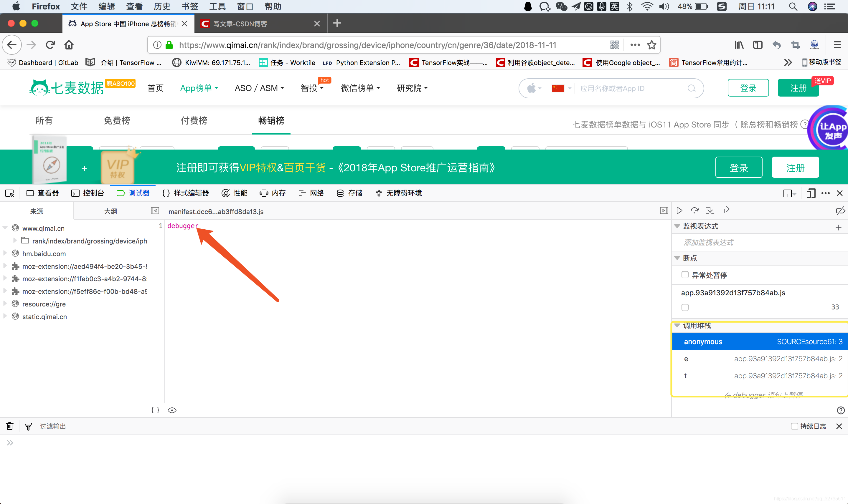Expand hm.baidu.com source node
The width and height of the screenshot is (848, 504).
[5, 253]
